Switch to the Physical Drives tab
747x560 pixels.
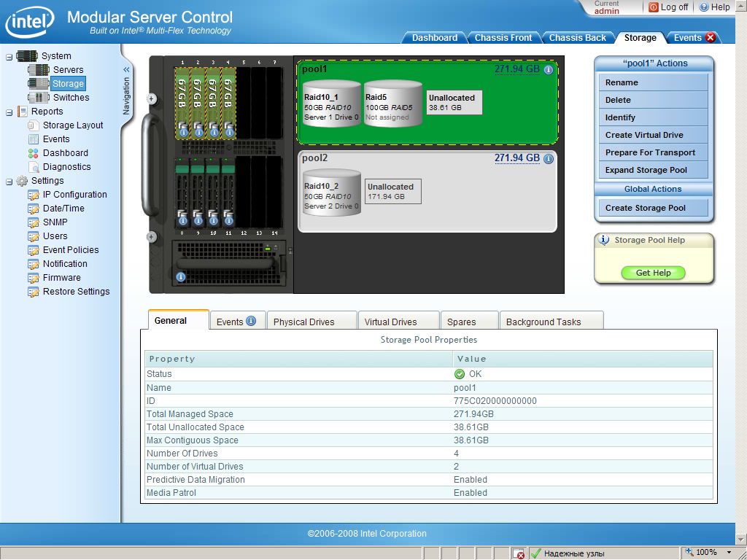coord(303,322)
